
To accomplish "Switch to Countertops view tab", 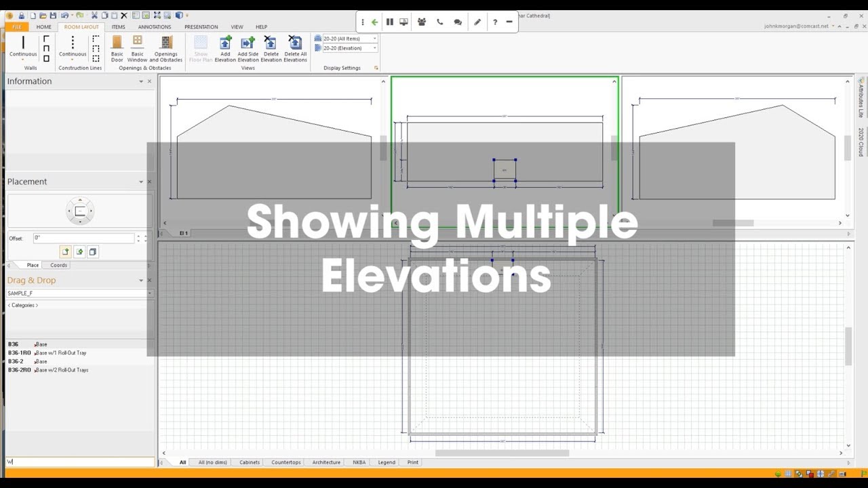I will pyautogui.click(x=286, y=462).
